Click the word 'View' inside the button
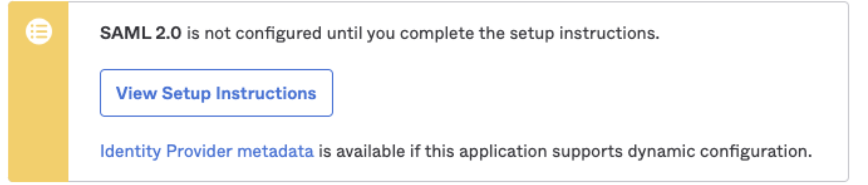868x185 pixels. [136, 93]
